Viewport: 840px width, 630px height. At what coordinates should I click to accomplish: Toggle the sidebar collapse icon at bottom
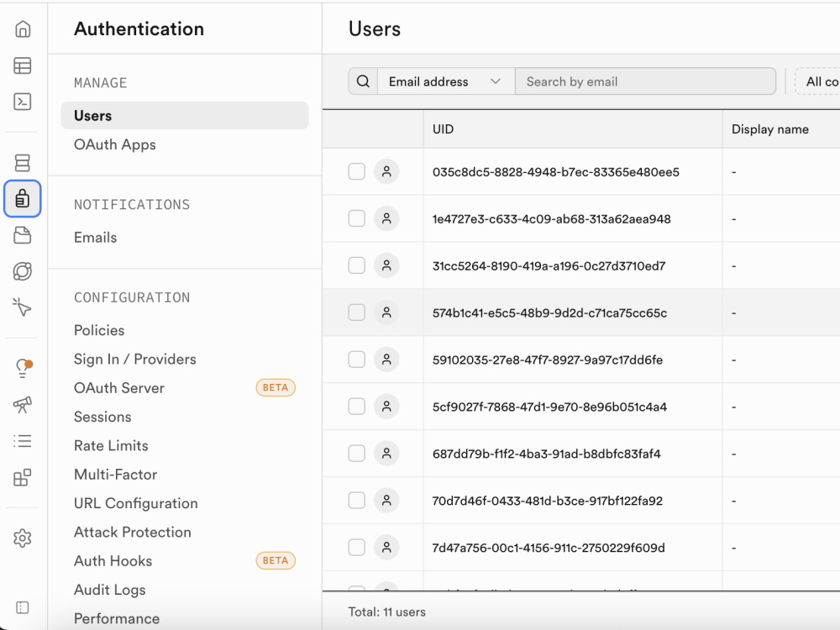click(x=22, y=607)
